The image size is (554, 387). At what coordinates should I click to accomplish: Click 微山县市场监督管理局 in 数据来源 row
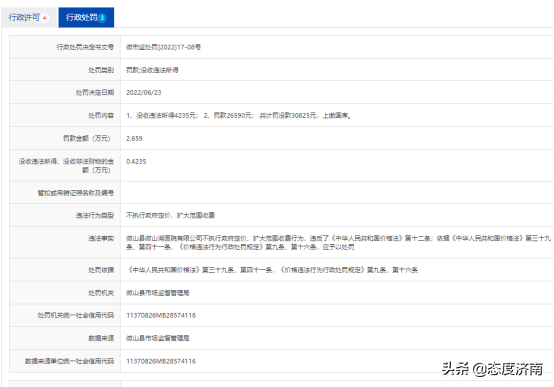[x=158, y=338]
